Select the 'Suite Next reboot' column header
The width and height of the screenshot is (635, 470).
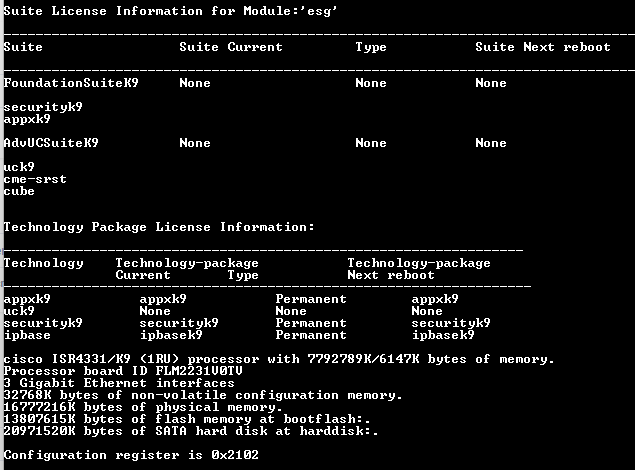(543, 47)
